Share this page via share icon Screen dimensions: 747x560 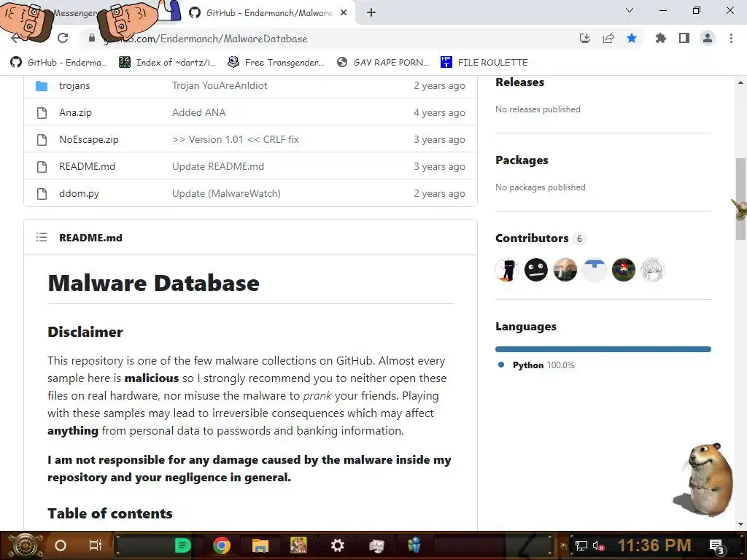click(x=608, y=38)
